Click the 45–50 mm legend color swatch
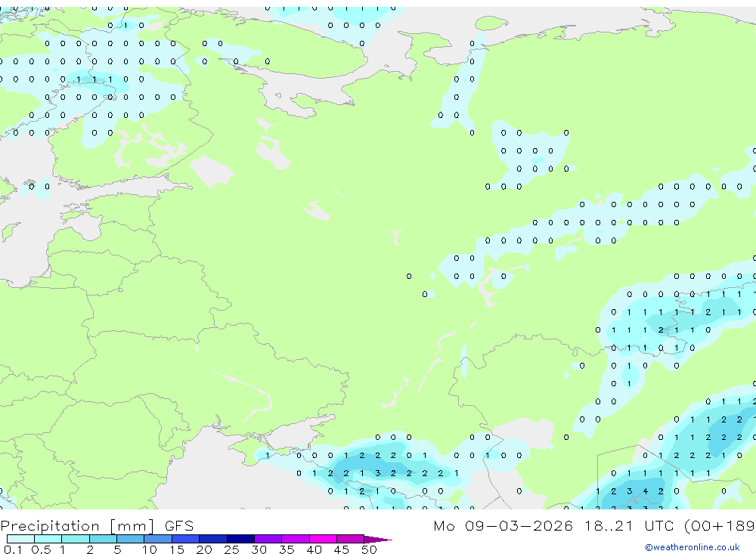 point(350,539)
